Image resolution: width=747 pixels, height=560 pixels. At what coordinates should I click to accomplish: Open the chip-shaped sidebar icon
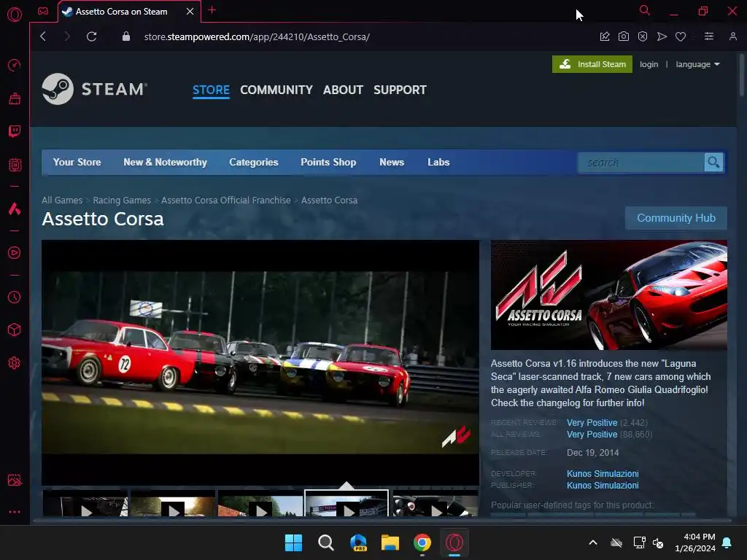(15, 165)
